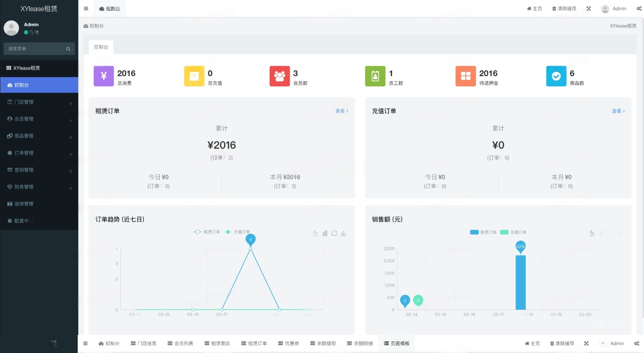The width and height of the screenshot is (644, 353).
Task: Download 订单趋势 chart as an image
Action: click(x=343, y=233)
